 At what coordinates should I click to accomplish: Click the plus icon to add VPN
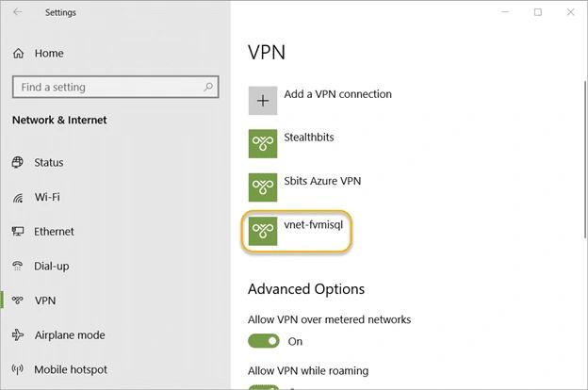point(263,101)
